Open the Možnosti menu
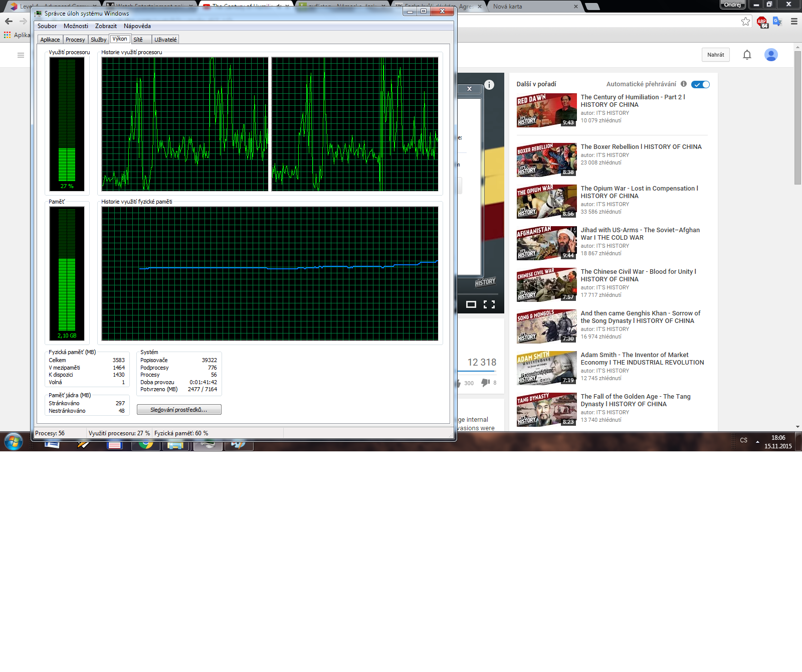This screenshot has width=802, height=672. (76, 26)
